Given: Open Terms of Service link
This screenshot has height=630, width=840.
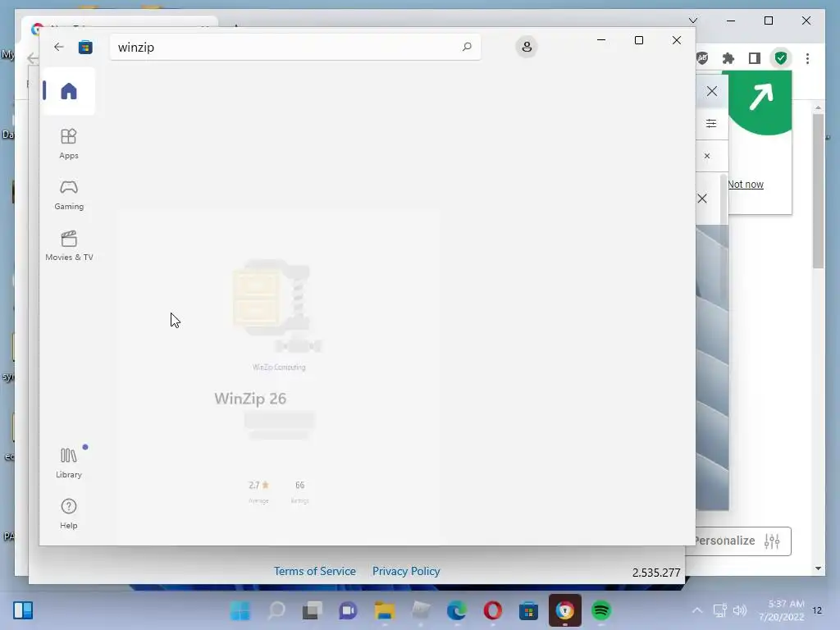Looking at the screenshot, I should 314,571.
